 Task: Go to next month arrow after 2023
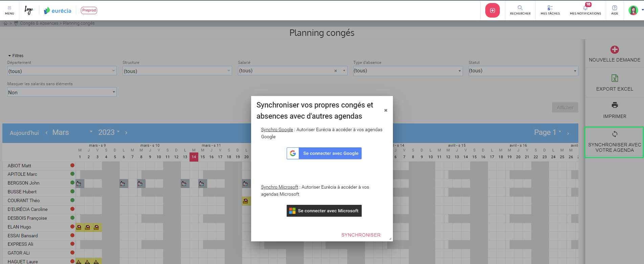[x=126, y=133]
